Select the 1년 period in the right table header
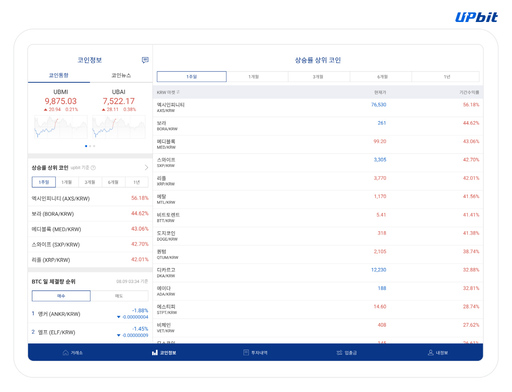Viewport: 512px width, 392px height. click(x=447, y=77)
